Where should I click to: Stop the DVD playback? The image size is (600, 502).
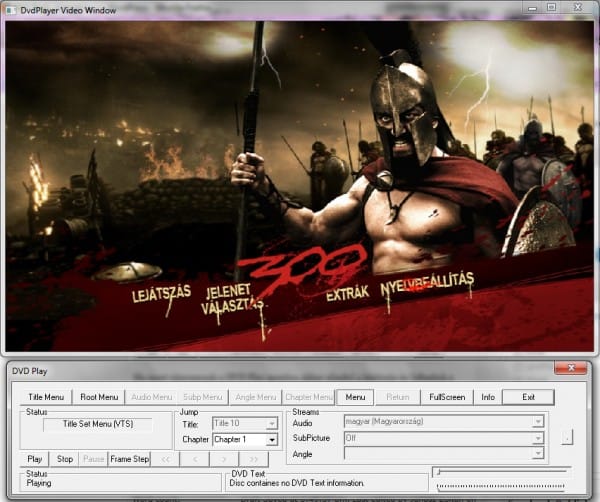(x=65, y=459)
